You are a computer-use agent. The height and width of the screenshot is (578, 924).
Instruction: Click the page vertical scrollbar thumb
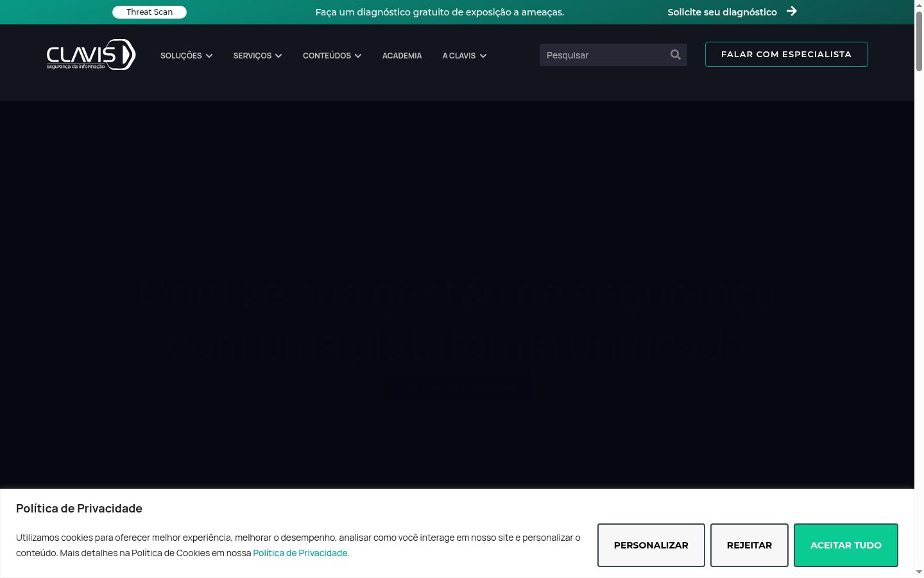pyautogui.click(x=919, y=40)
